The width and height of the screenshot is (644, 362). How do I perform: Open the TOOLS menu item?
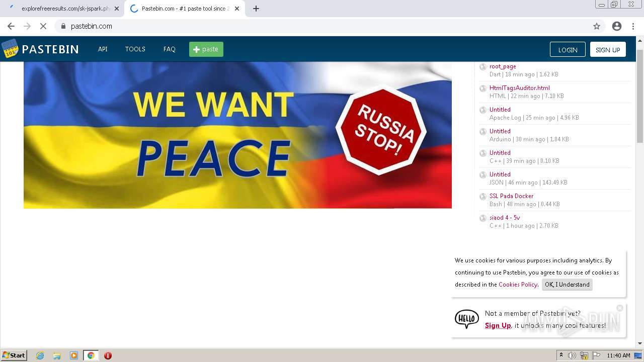coord(135,49)
